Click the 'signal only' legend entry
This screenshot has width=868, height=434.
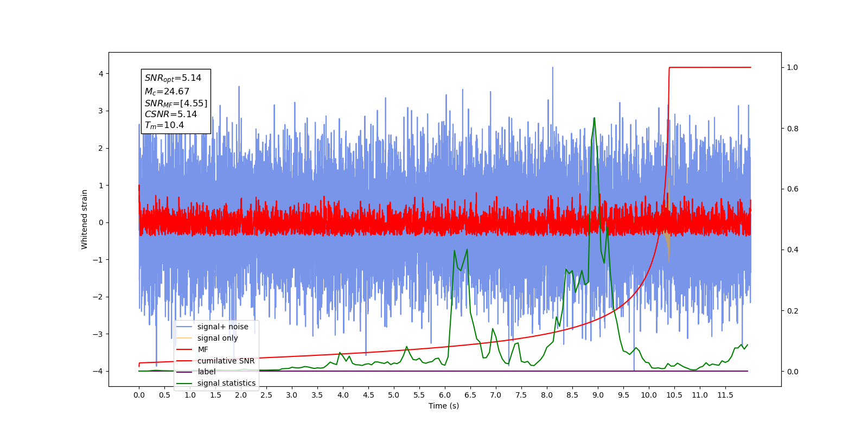click(x=217, y=338)
